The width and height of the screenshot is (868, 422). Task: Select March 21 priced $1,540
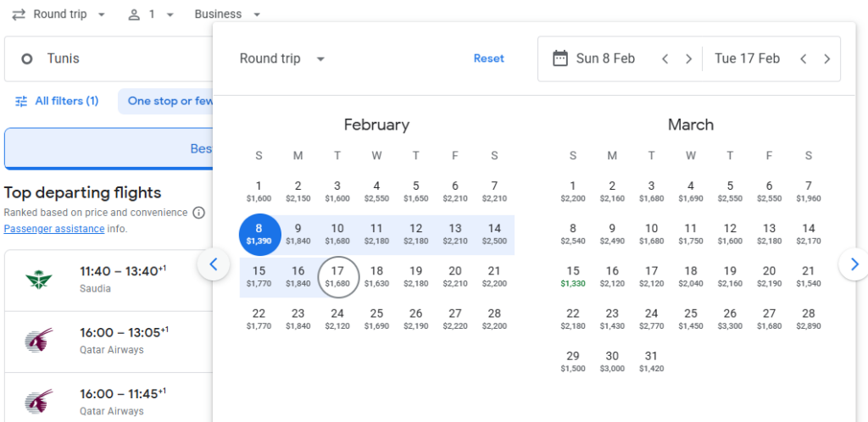808,276
